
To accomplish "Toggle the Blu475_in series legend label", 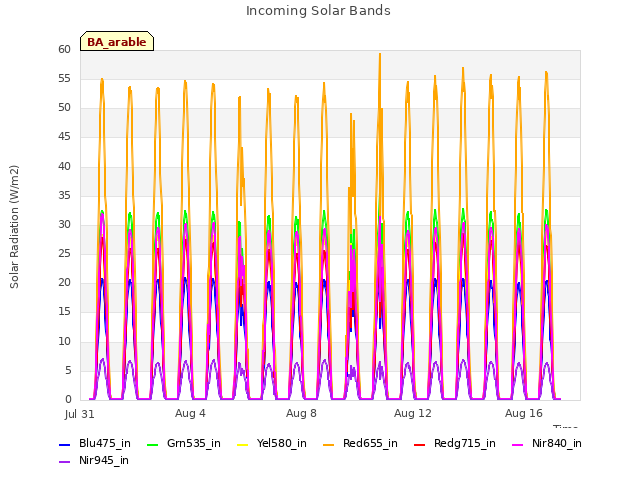I will click(x=105, y=444).
